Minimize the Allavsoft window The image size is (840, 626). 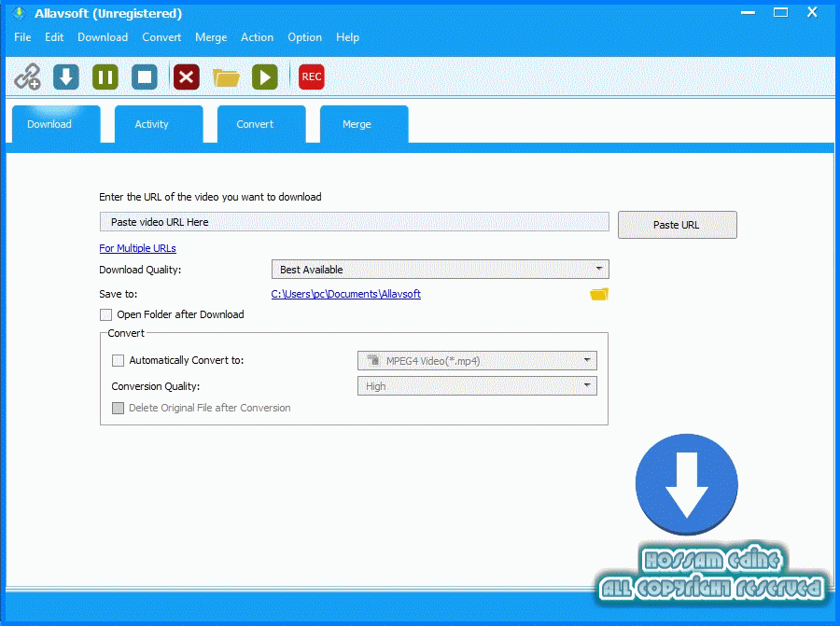tap(749, 12)
